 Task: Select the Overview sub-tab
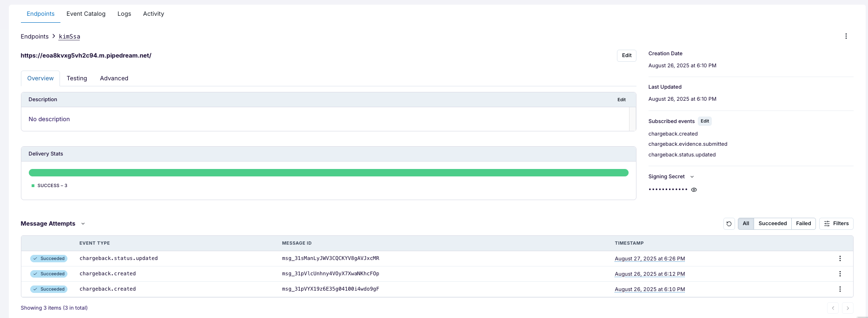(40, 78)
